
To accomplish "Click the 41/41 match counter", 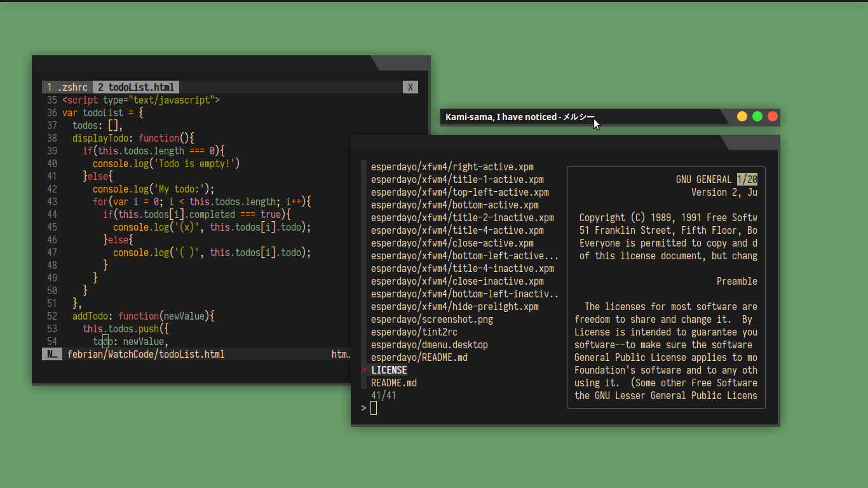I will point(384,396).
